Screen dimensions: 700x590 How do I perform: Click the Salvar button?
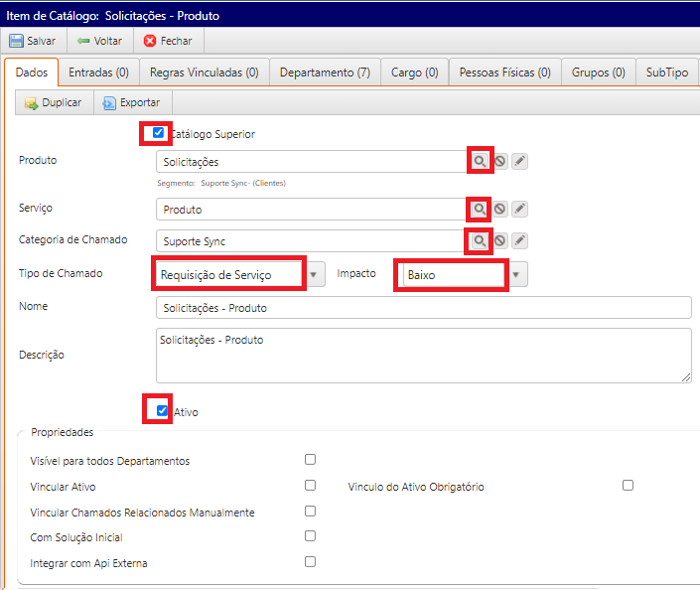[33, 41]
